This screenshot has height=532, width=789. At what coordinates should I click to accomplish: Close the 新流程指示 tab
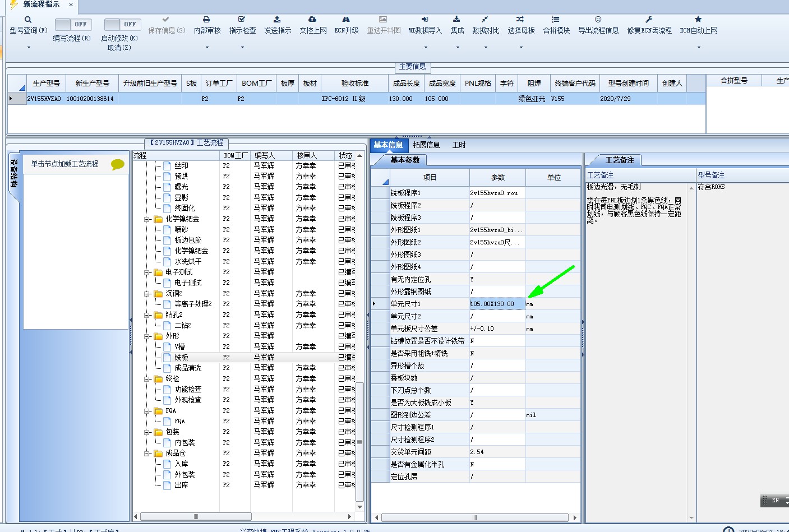click(71, 4)
